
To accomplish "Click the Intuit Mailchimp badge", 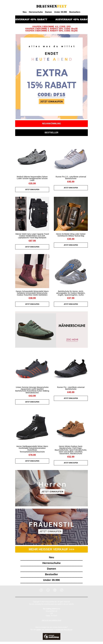I will point(51,636).
